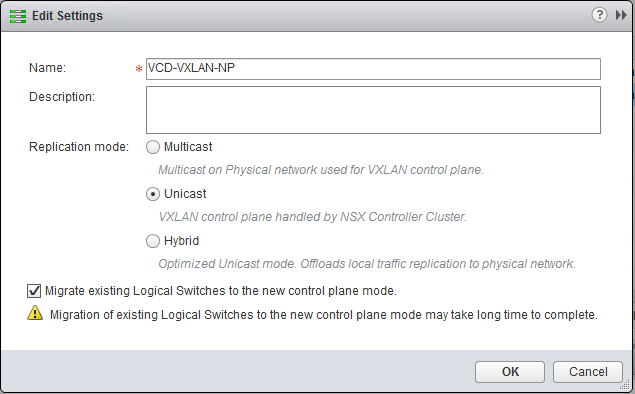635x394 pixels.
Task: Click the NSX Controller Cluster description text
Action: 312,217
